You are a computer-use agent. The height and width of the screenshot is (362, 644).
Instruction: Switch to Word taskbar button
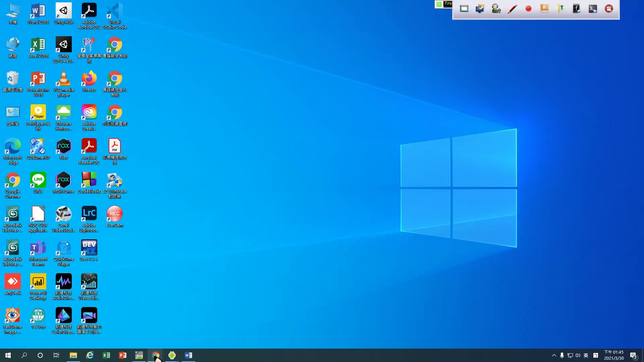click(189, 355)
